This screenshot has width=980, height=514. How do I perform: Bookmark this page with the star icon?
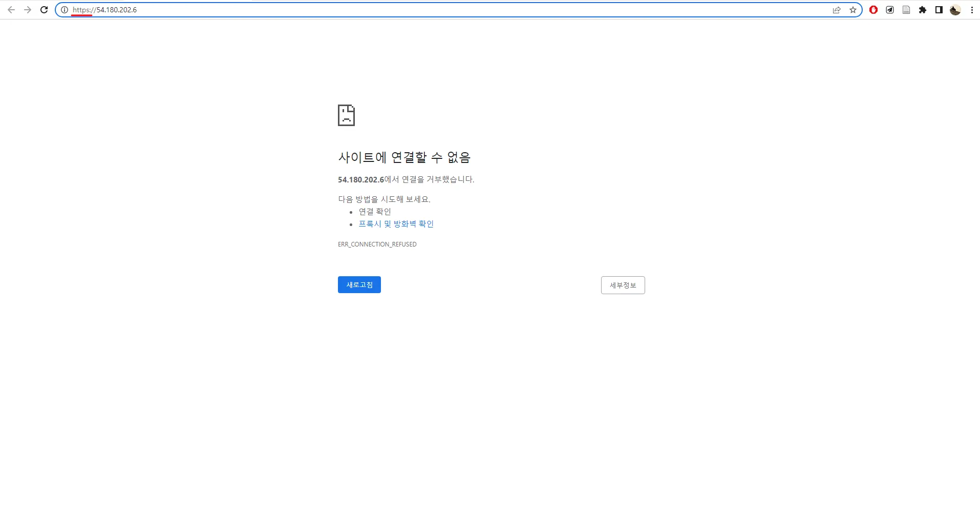click(x=853, y=10)
